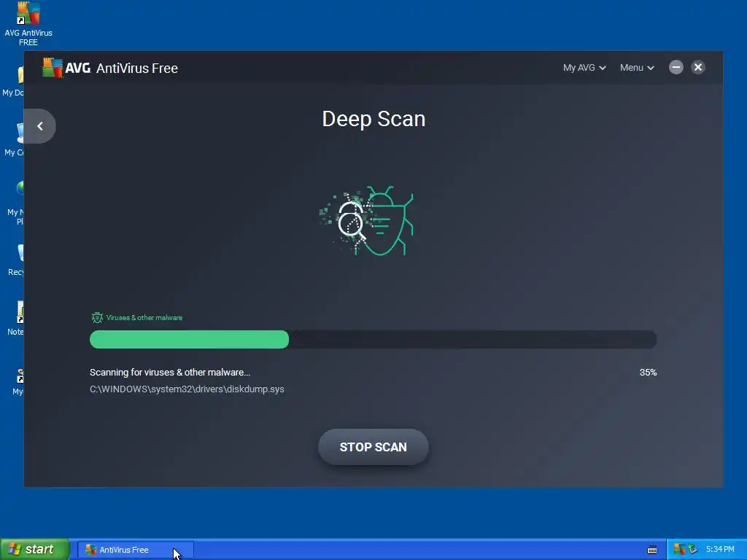Viewport: 747px width, 560px height.
Task: Click the bug icon beside Viruses & other malware
Action: pos(97,318)
